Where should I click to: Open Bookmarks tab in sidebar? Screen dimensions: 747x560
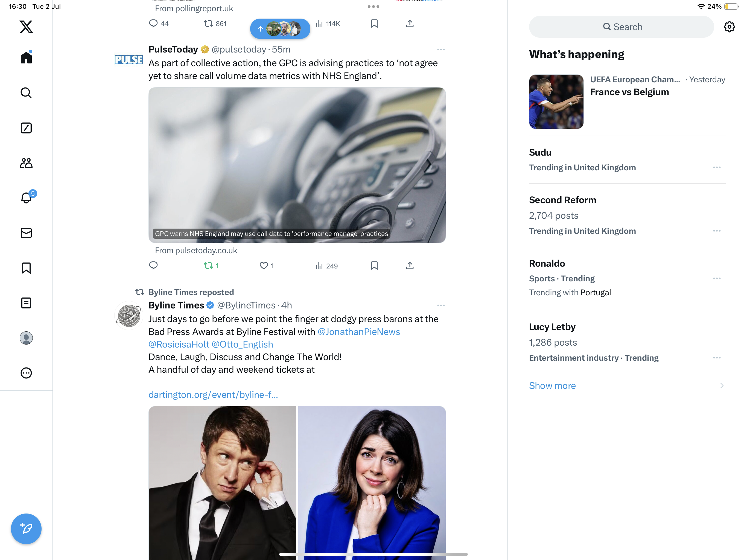pyautogui.click(x=26, y=268)
